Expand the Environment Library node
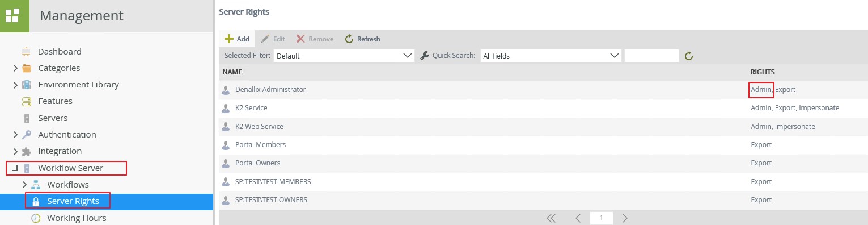Viewport: 868px width, 225px height. pos(15,85)
